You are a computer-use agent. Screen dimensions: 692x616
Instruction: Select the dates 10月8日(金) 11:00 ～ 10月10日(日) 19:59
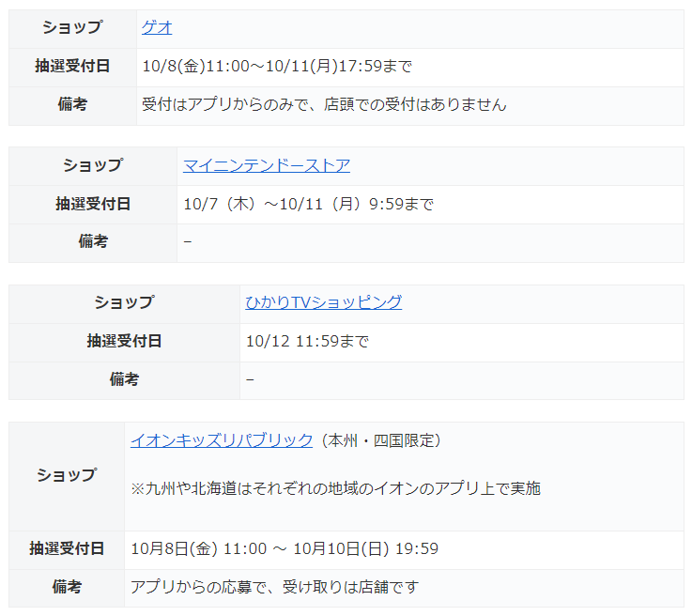(x=284, y=548)
